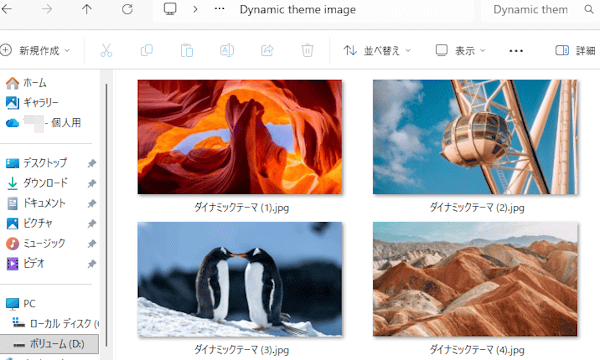Click the sidebar vertical scrollbar

pyautogui.click(x=106, y=214)
